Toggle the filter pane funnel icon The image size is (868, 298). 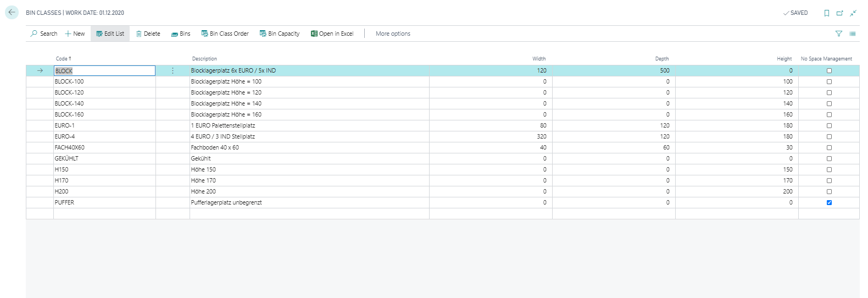tap(839, 34)
